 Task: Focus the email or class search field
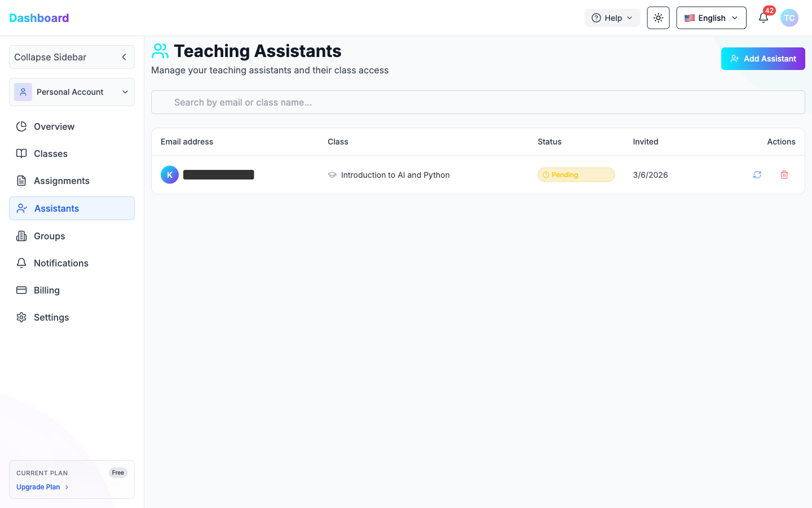point(478,102)
